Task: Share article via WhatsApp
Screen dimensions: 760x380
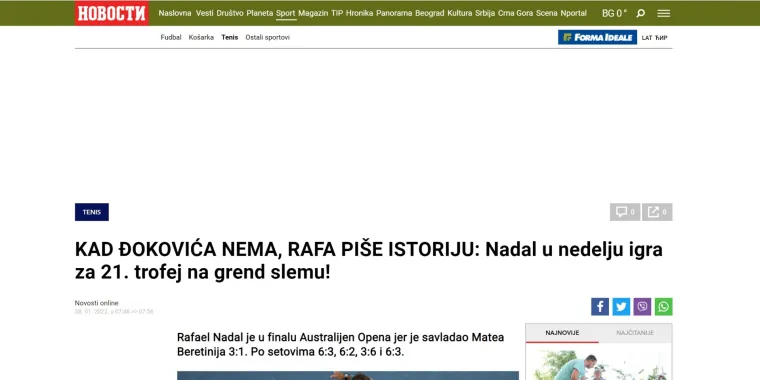Action: coord(664,307)
